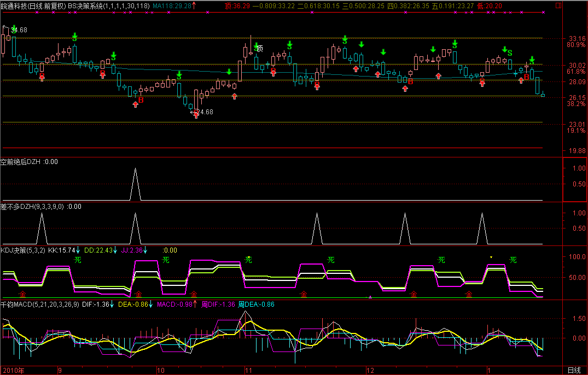This screenshot has height=375, width=588.
Task: Click the 四0.382:26.35 level label
Action: tap(409, 6)
